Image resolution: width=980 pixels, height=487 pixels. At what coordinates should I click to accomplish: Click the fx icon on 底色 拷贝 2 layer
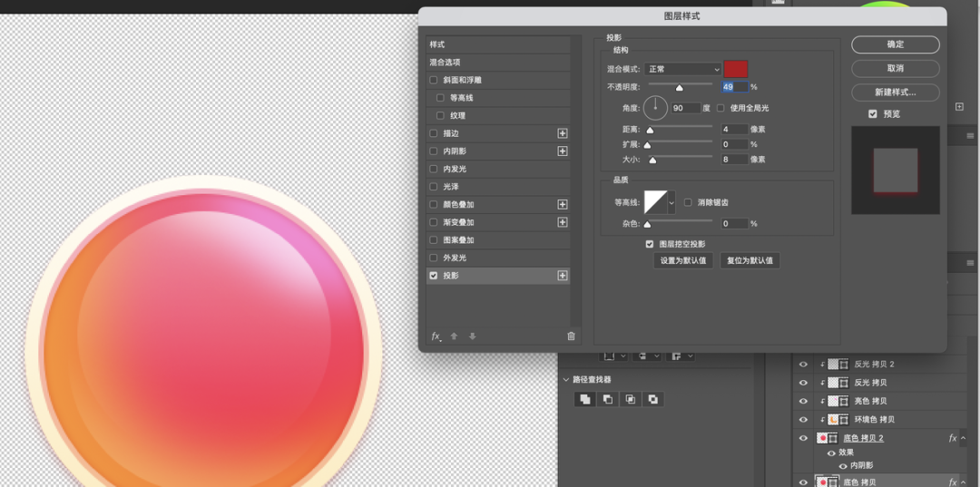coord(953,438)
